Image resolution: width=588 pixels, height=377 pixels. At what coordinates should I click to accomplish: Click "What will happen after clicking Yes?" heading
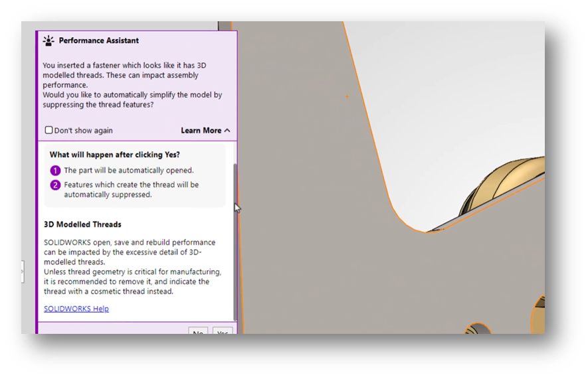(115, 155)
